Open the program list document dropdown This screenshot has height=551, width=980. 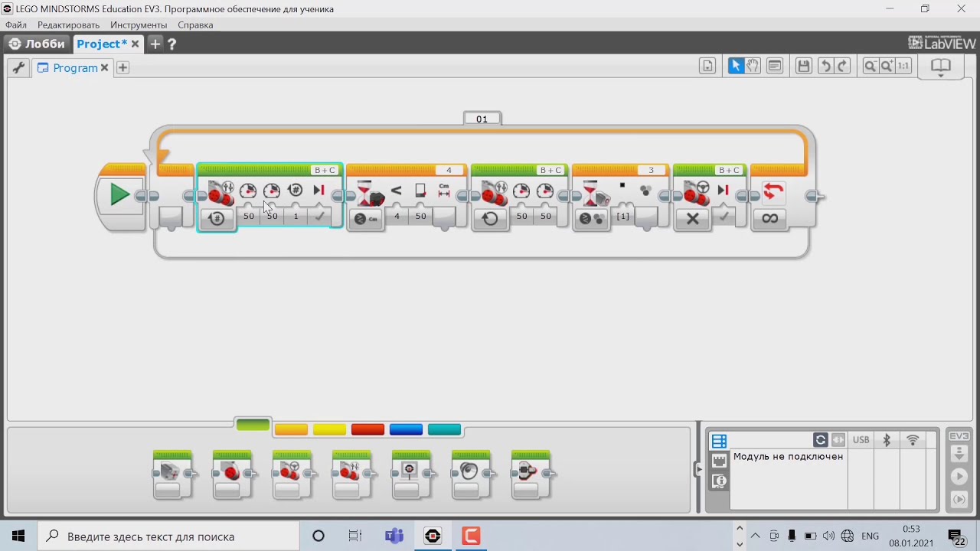coord(707,66)
